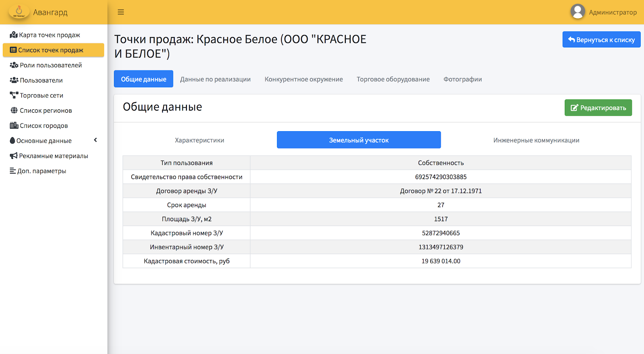Image resolution: width=644 pixels, height=354 pixels.
Task: Click cadastral number 52872940665
Action: point(441,233)
